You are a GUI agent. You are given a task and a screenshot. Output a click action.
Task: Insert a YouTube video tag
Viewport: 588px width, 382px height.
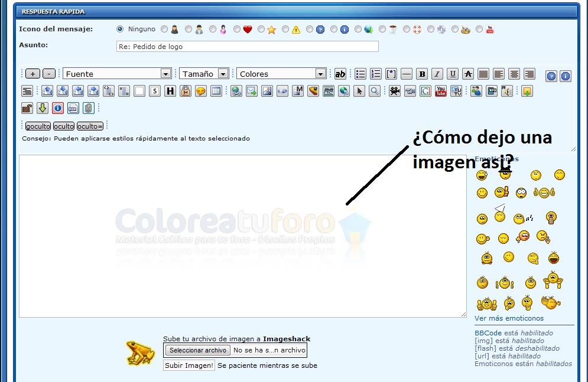441,91
